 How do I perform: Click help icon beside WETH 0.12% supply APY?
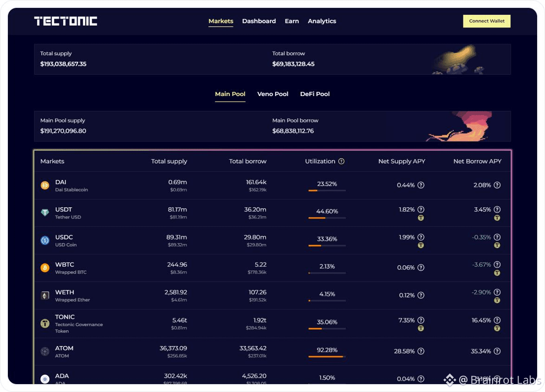[421, 295]
